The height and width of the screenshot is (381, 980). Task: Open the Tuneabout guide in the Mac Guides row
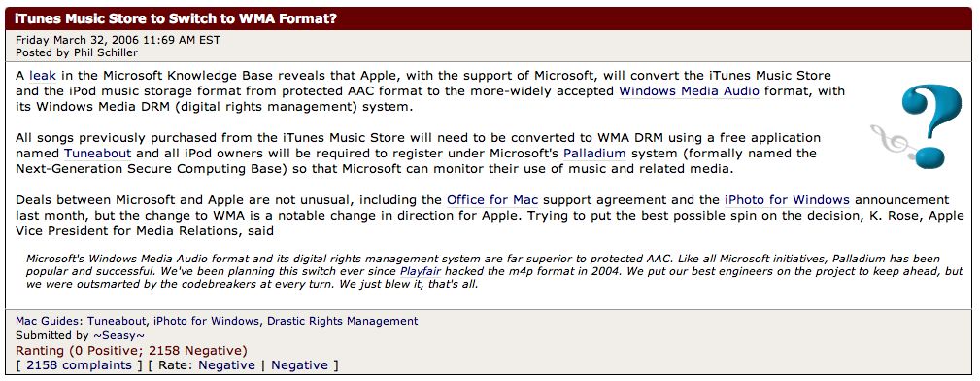coord(117,321)
